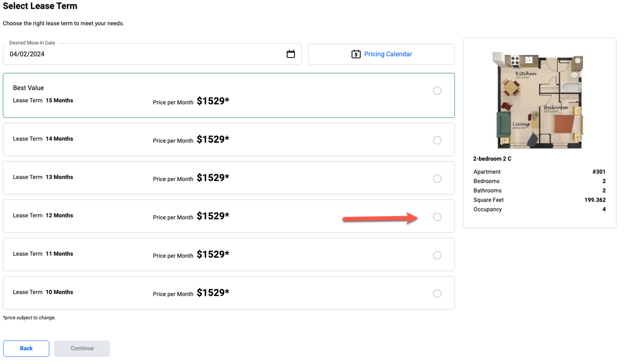Click the 11 Months price $1529*

pyautogui.click(x=213, y=254)
